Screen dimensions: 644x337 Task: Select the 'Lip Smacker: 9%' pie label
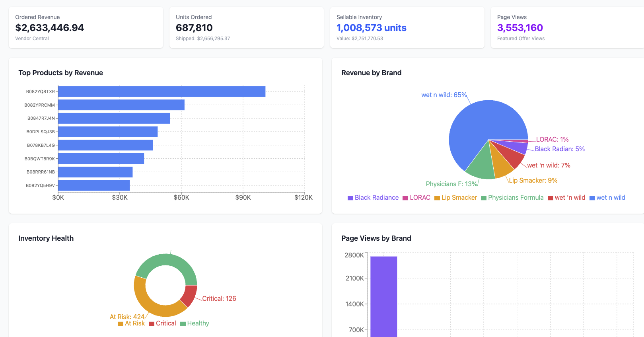point(533,181)
